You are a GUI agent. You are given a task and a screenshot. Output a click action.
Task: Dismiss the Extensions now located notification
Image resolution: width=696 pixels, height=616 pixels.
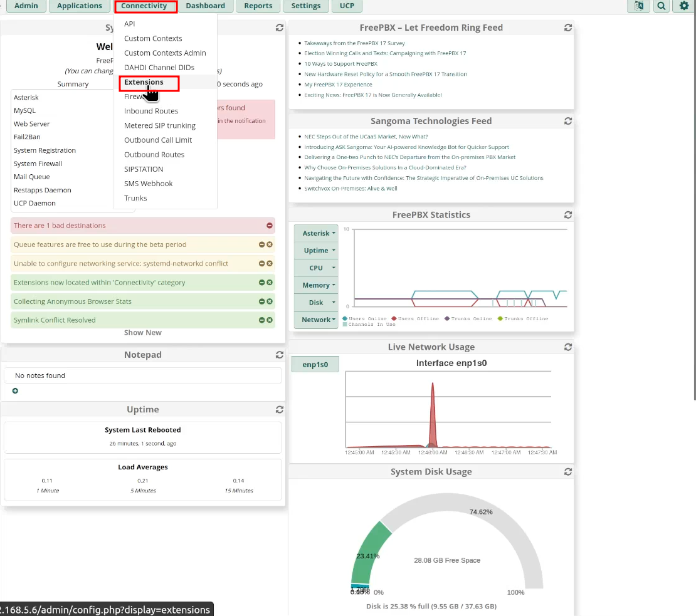click(x=270, y=283)
